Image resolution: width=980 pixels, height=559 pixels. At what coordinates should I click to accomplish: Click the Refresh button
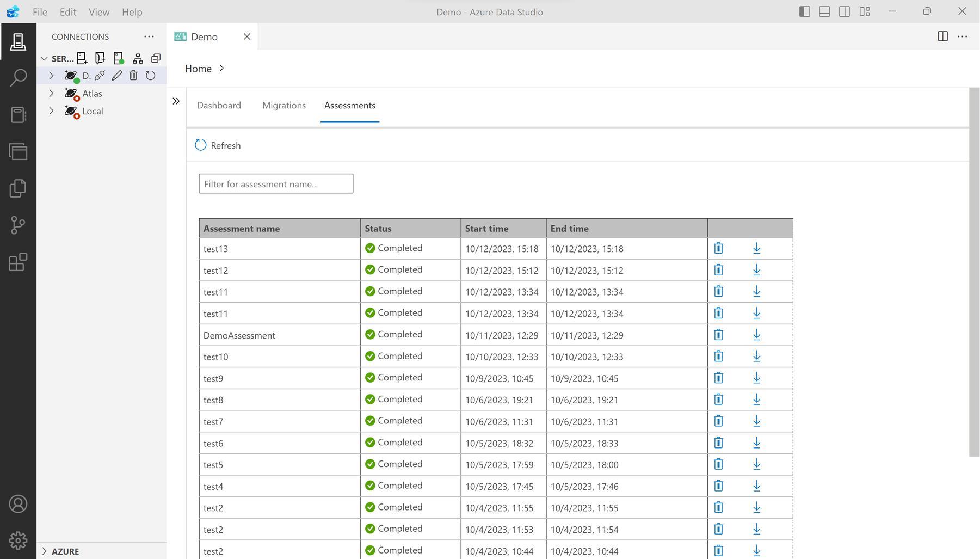point(218,145)
